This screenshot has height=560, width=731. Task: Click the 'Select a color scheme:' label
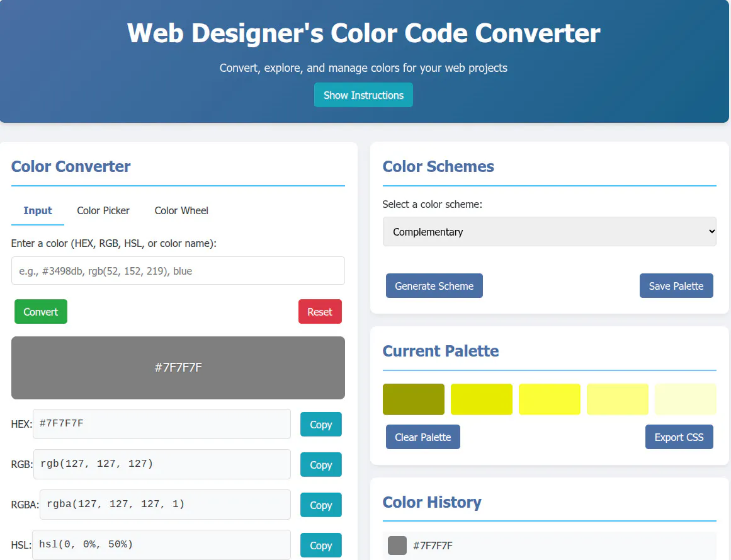tap(432, 204)
